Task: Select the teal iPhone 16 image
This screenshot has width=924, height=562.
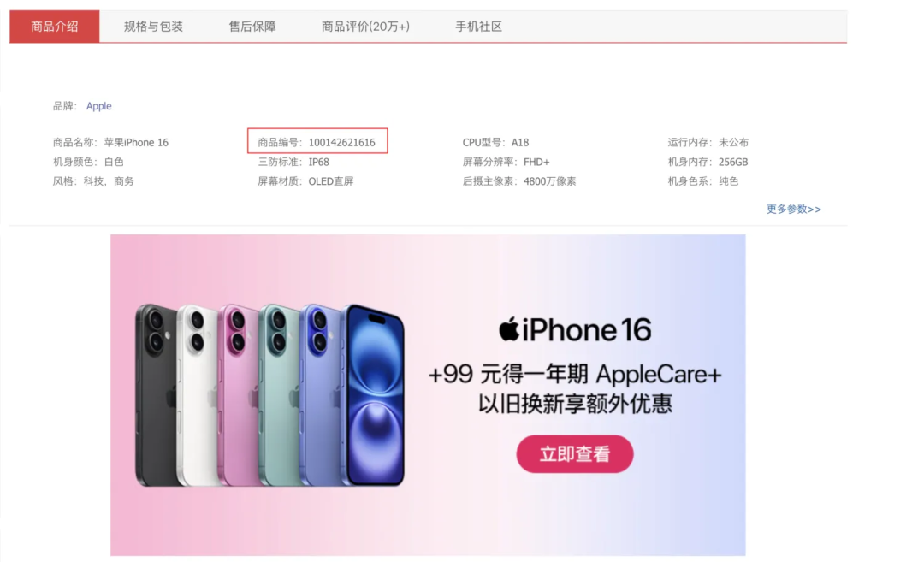Action: click(x=279, y=394)
